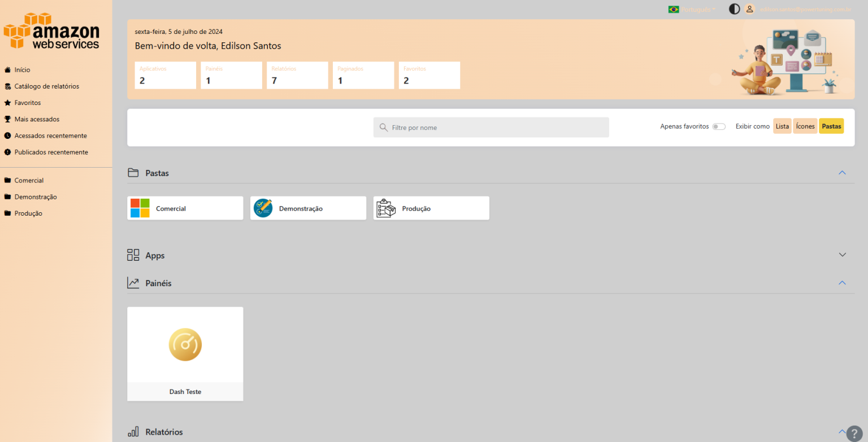Open the Comercial folder card with Microsoft logo
The image size is (868, 442).
click(185, 208)
